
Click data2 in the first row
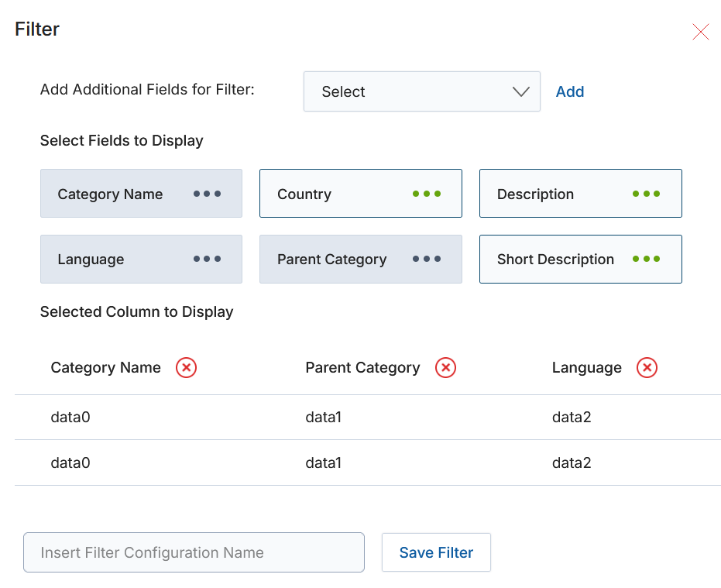click(572, 418)
